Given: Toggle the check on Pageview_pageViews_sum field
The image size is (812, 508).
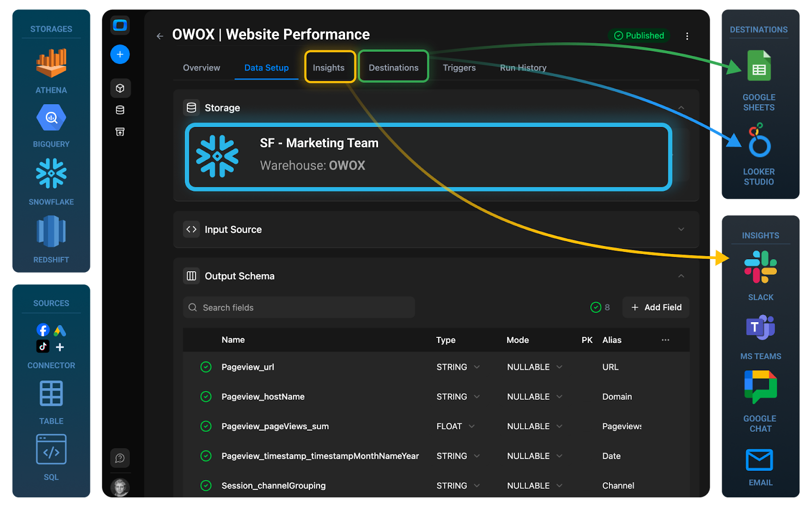Looking at the screenshot, I should [206, 426].
